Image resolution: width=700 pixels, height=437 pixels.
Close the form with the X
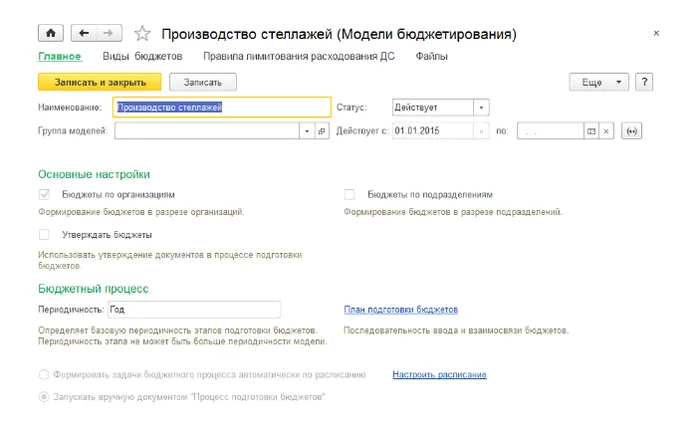click(x=656, y=33)
